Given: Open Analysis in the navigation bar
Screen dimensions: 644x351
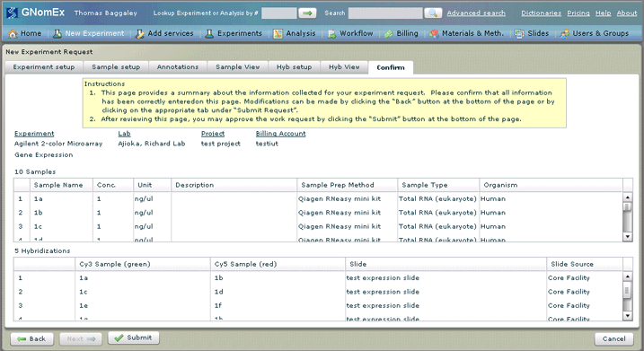Looking at the screenshot, I should pyautogui.click(x=295, y=33).
